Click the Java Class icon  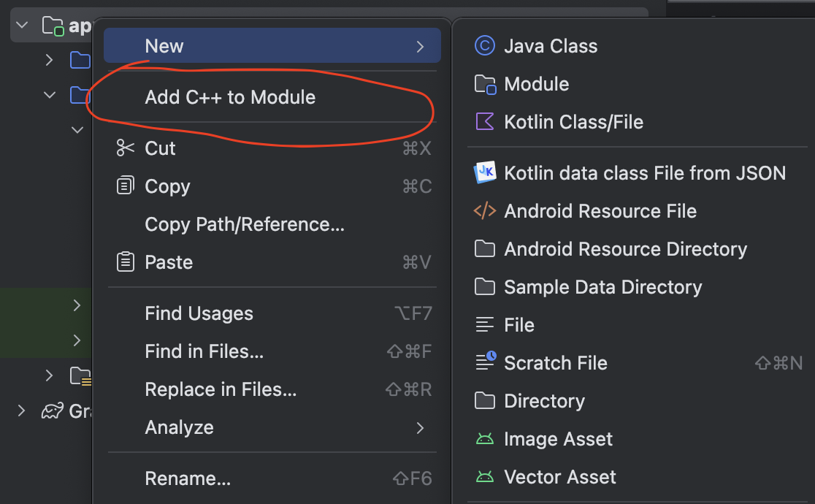coord(485,46)
